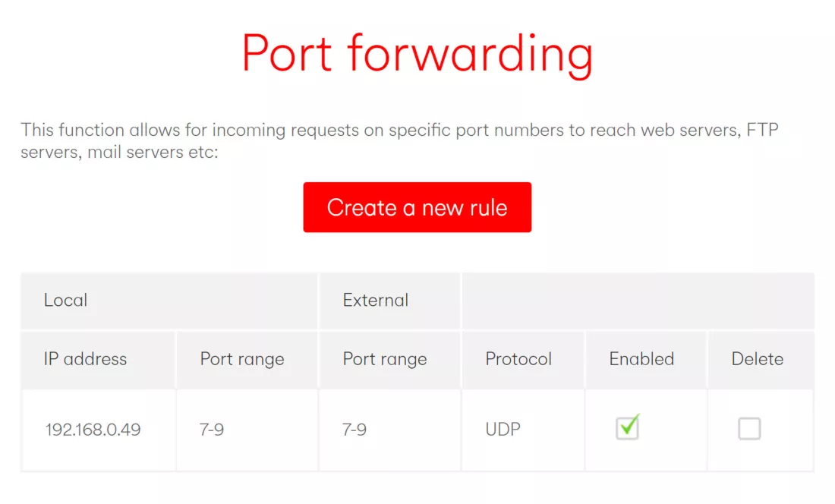Click the Enabled column header
Image resolution: width=835 pixels, height=504 pixels.
click(641, 359)
